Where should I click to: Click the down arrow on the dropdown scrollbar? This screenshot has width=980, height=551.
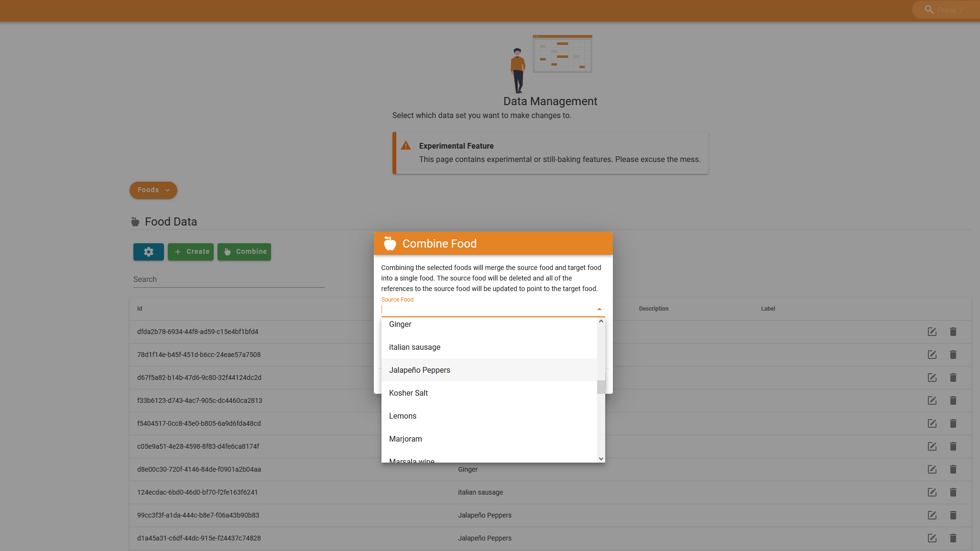(x=601, y=458)
